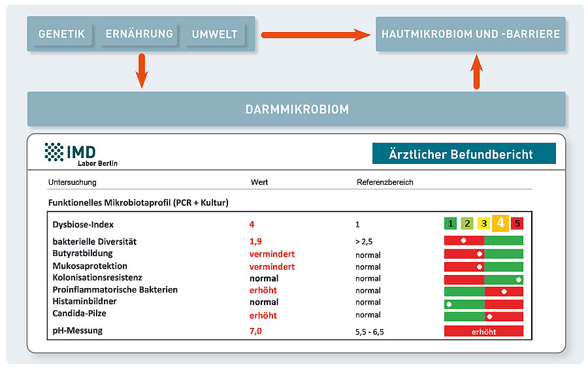This screenshot has height=369, width=588.
Task: Select Dysbiose-Index scale box 5
Action: pyautogui.click(x=517, y=224)
